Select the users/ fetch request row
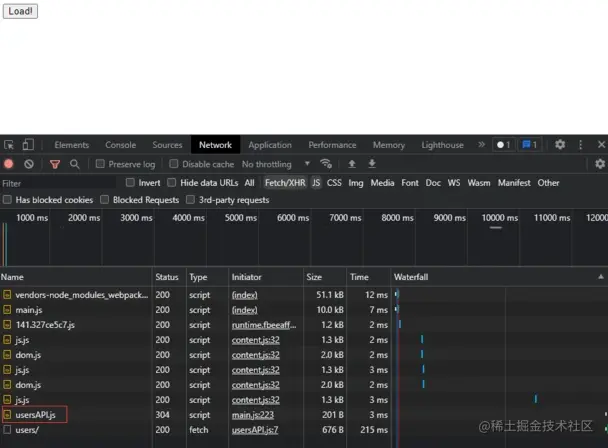This screenshot has height=448, width=608. 304,430
